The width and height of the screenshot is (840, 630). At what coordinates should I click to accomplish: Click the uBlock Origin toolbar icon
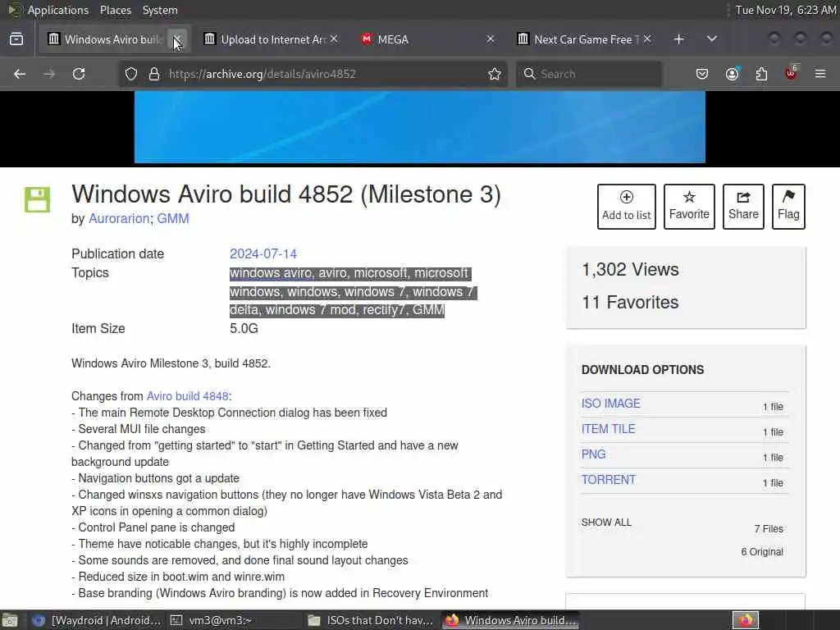point(791,73)
